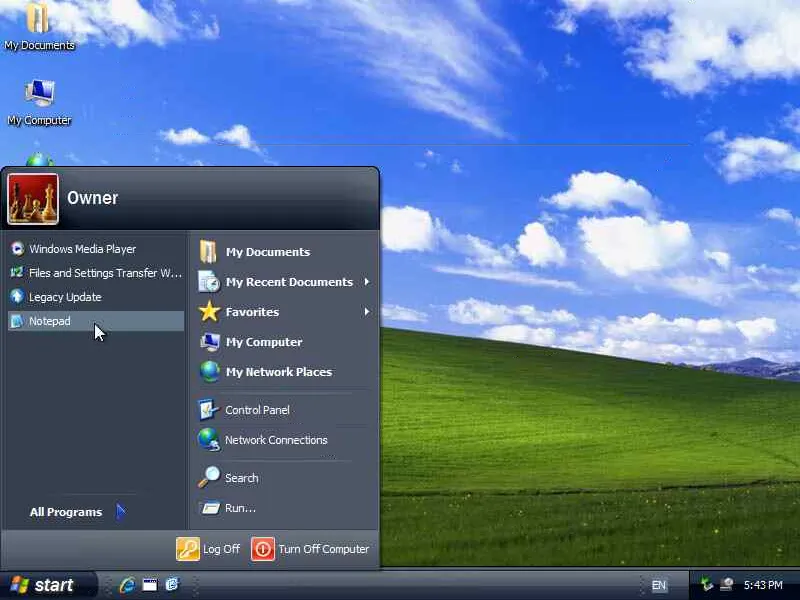This screenshot has height=600, width=800.
Task: Launch Notepad from the Start menu
Action: click(x=96, y=321)
